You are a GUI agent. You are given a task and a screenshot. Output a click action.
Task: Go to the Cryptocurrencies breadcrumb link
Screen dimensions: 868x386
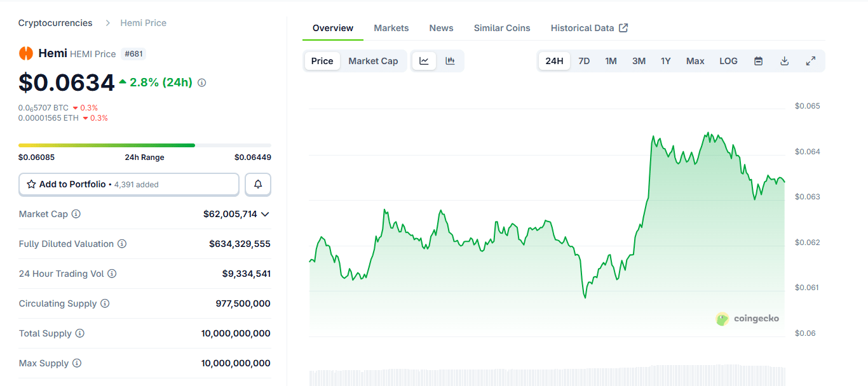(x=55, y=23)
